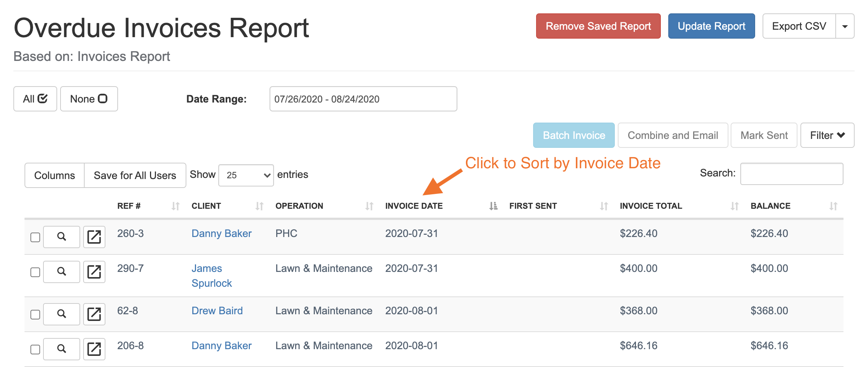Click the Columns button
The height and width of the screenshot is (367, 868).
click(x=55, y=175)
